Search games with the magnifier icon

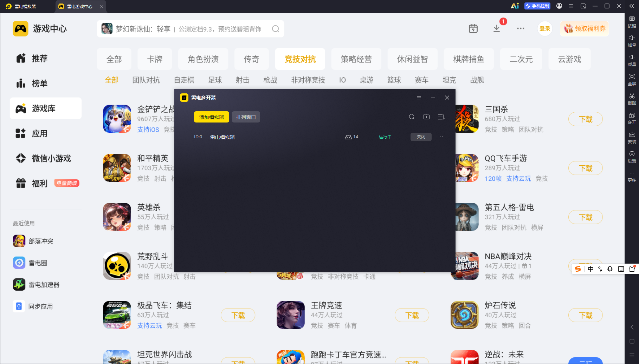pyautogui.click(x=276, y=29)
